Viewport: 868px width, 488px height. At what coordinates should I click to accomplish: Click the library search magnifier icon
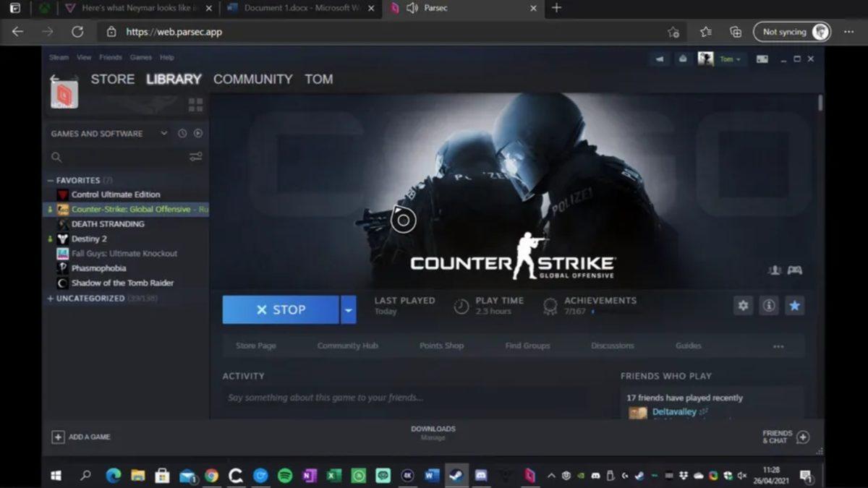tap(57, 157)
